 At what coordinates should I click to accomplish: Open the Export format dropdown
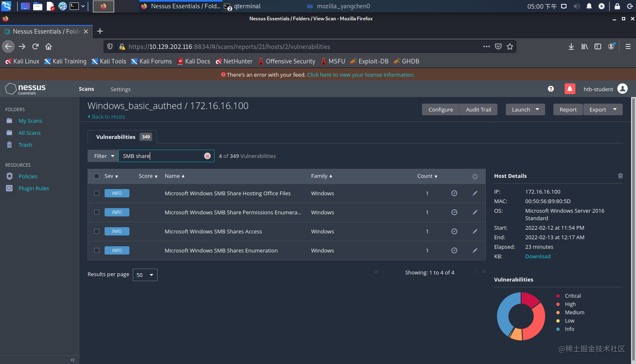coord(603,109)
